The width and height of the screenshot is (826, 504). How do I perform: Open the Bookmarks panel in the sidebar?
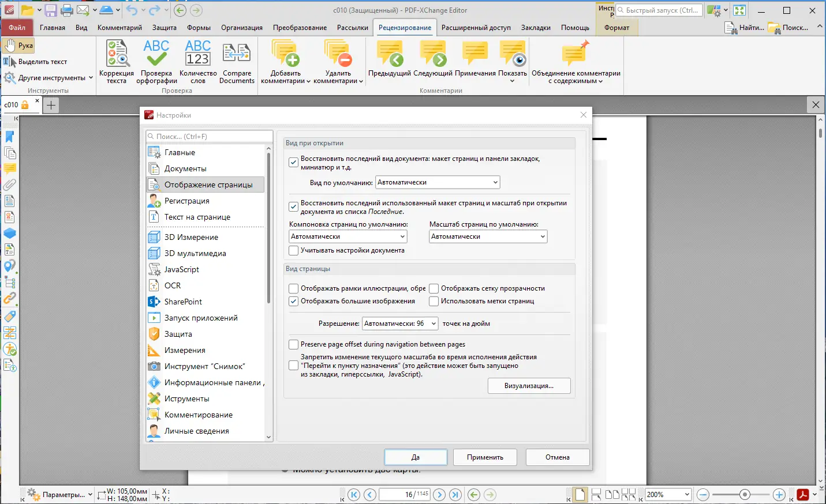pos(10,137)
